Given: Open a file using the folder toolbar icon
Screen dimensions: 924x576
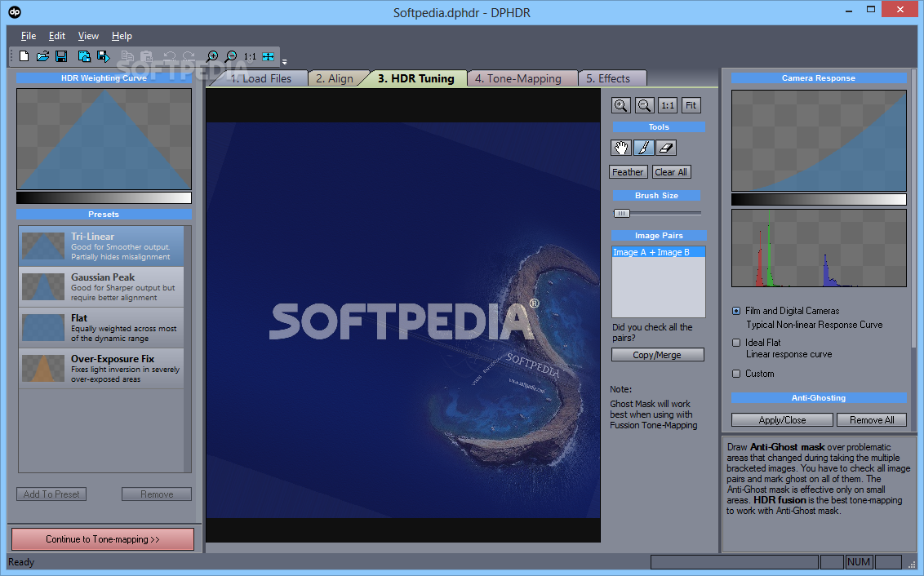Looking at the screenshot, I should (43, 56).
